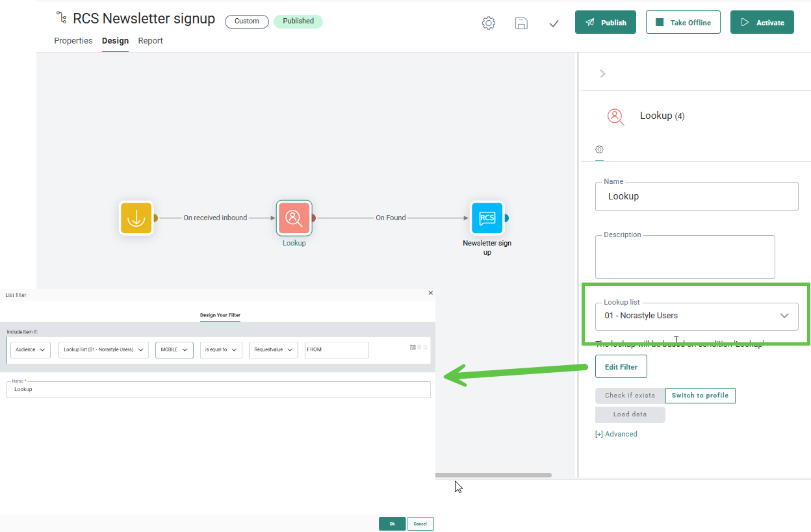This screenshot has height=532, width=811.
Task: Click the horizontal canvas scrollbar
Action: 493,475
